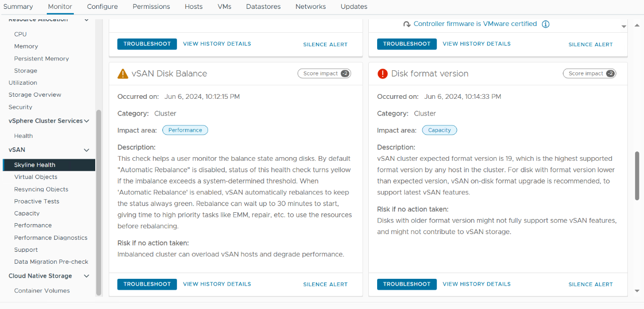Open the Permissions tab

coord(151,6)
